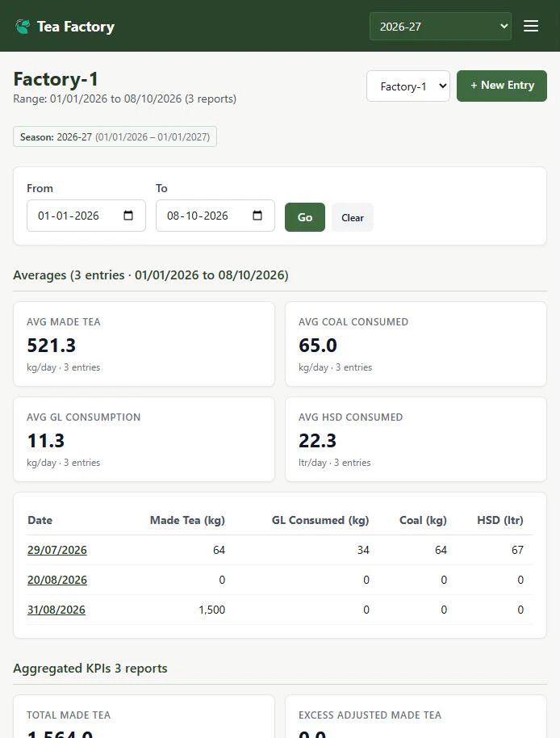
Task: Click the Factory-1 page heading
Action: 56,79
